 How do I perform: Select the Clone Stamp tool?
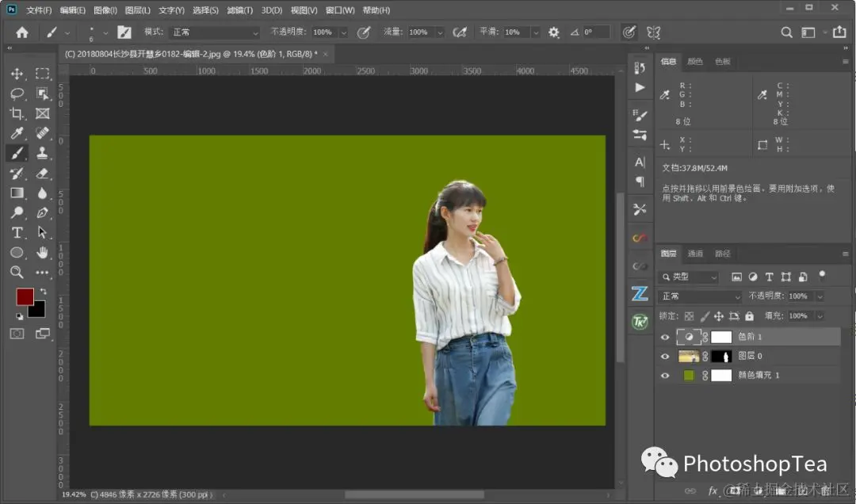(x=42, y=154)
